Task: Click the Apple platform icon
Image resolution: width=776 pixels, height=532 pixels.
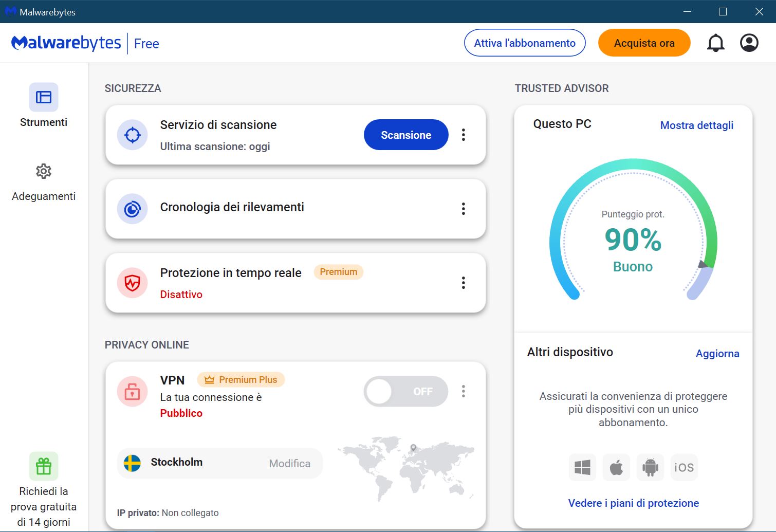Action: click(x=616, y=467)
